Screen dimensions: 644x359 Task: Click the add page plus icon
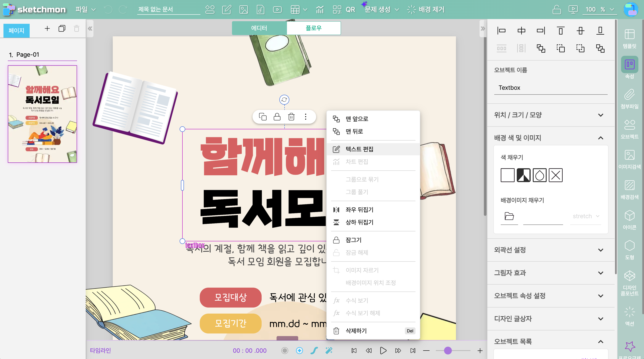47,29
